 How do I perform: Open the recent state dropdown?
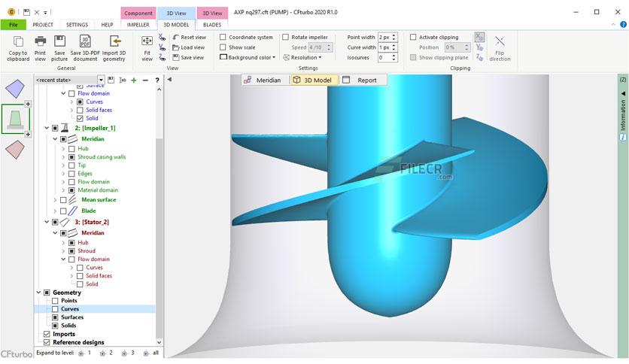(x=101, y=80)
